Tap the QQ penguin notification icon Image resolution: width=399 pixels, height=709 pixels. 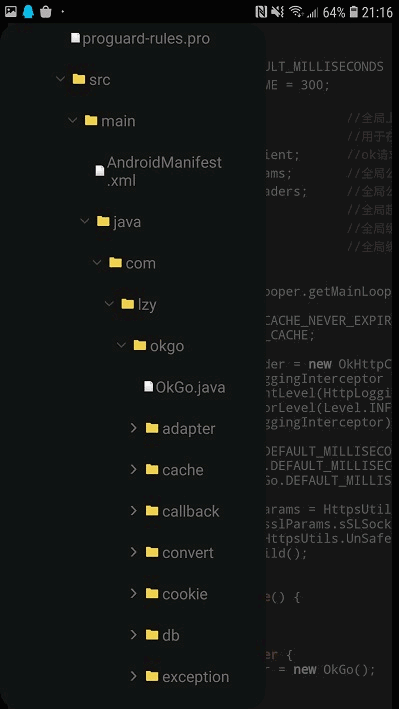28,11
